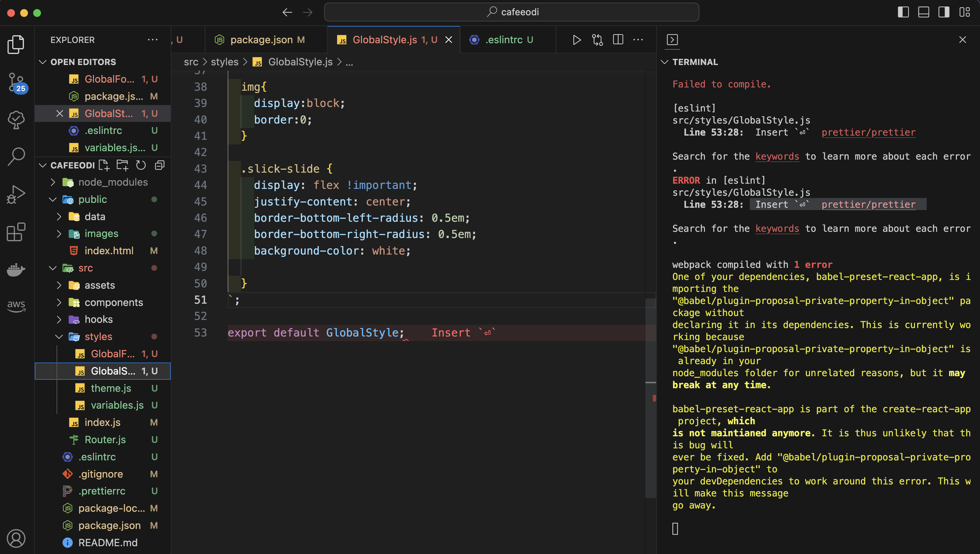Click the first prettier/prettier terminal link
This screenshot has width=980, height=554.
868,132
